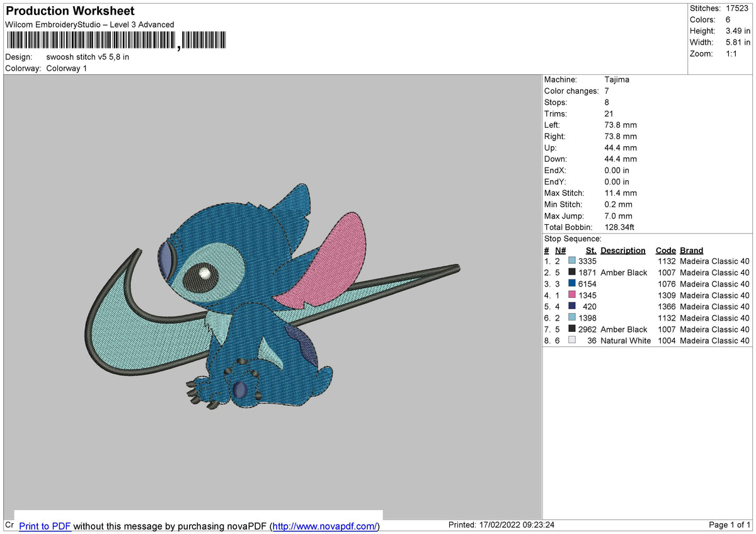Click the Brand column header
The width and height of the screenshot is (756, 534).
tap(690, 250)
